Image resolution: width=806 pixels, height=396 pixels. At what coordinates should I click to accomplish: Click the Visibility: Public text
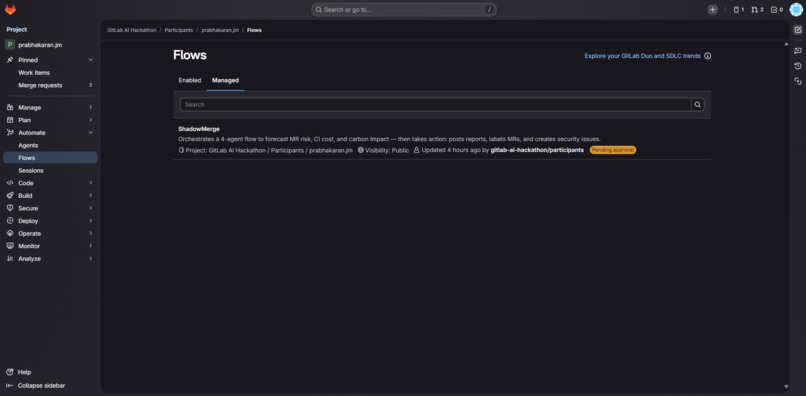coord(387,150)
